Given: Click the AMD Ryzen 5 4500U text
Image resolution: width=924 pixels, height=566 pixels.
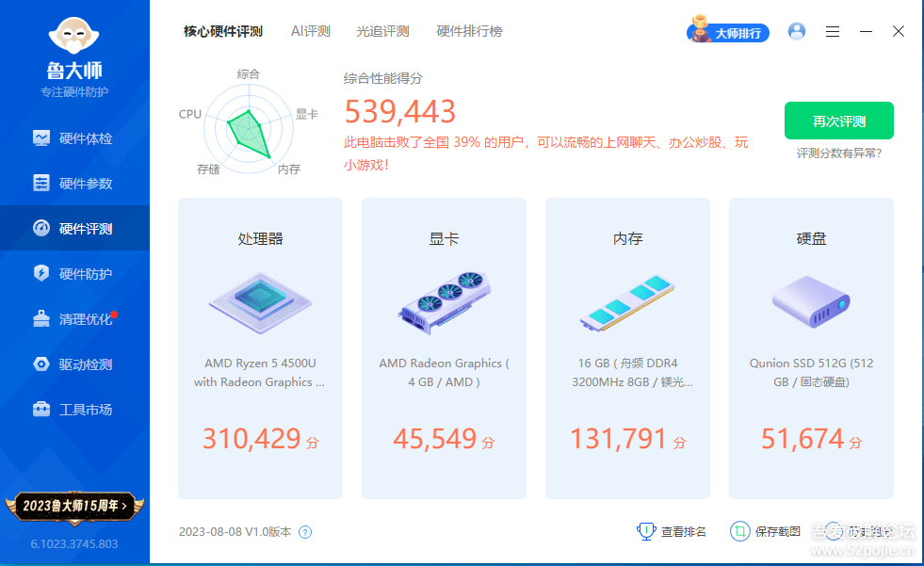Looking at the screenshot, I should 260,372.
